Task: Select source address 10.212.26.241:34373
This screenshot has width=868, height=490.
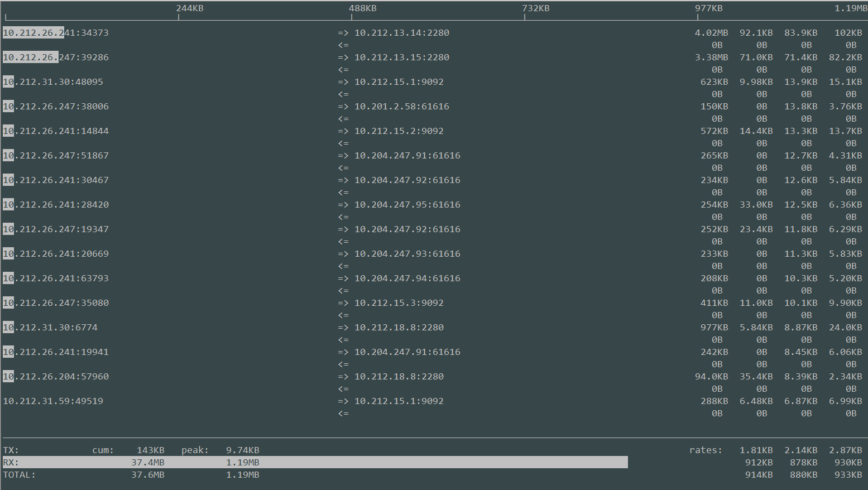Action: [x=56, y=33]
